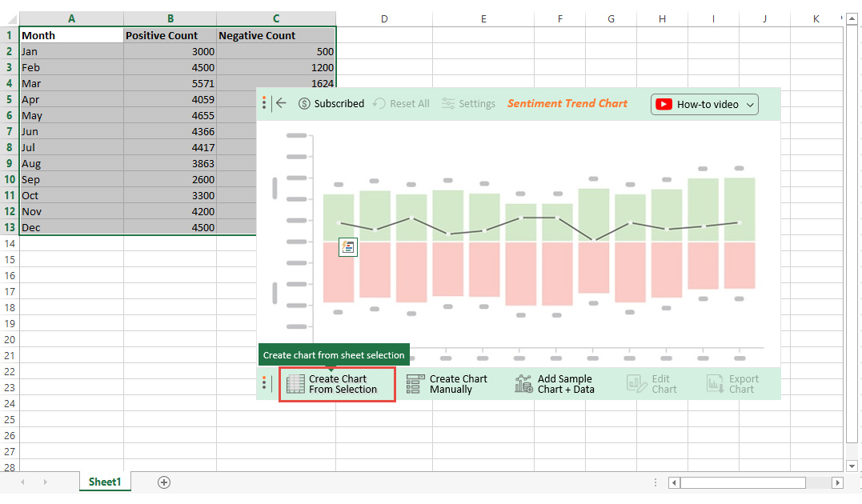Expand the How-to video dropdown
This screenshot has height=504, width=862.
pos(750,105)
